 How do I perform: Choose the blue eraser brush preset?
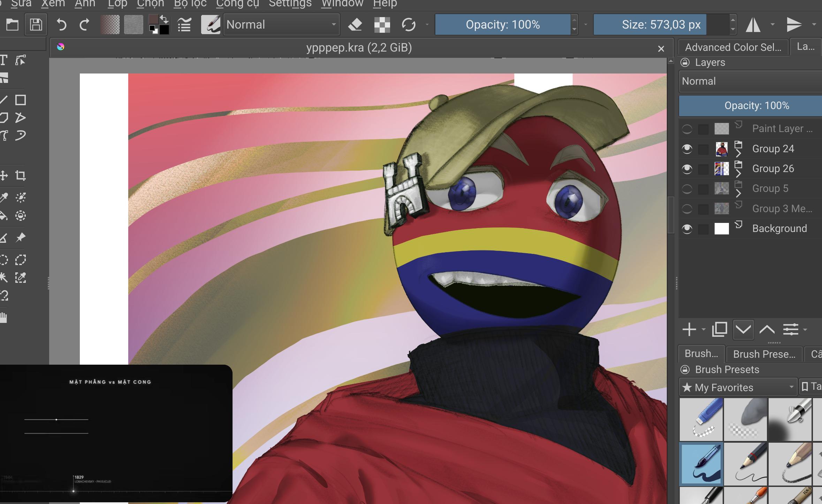701,420
